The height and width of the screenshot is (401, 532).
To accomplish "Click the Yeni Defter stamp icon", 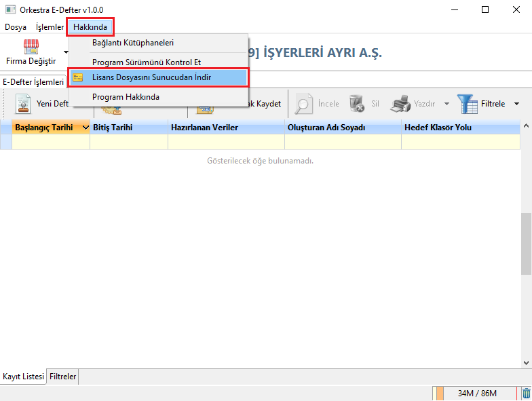I will [x=24, y=104].
